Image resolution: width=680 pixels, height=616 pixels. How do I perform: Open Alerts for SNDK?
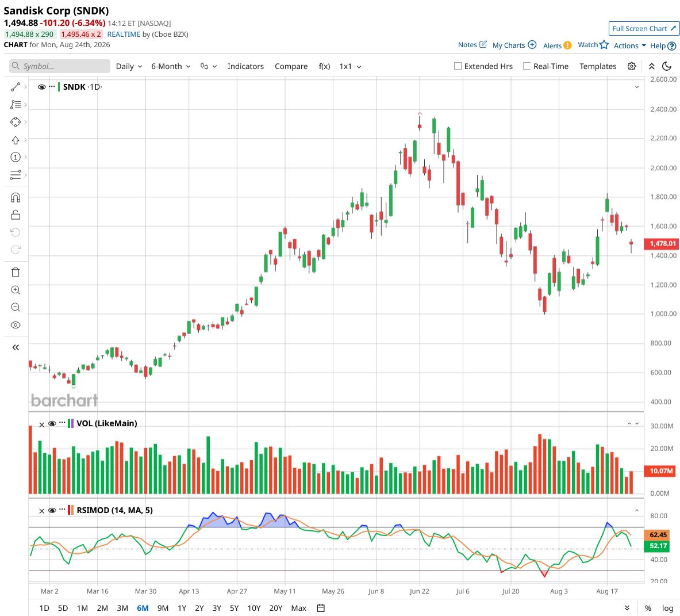[557, 45]
